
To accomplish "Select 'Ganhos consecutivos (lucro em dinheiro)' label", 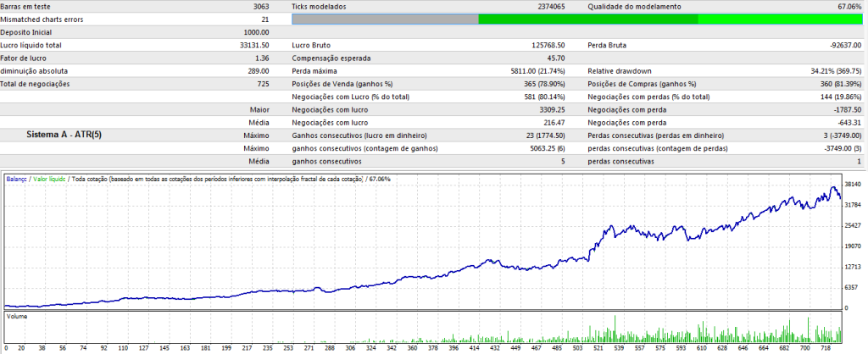I will point(359,136).
